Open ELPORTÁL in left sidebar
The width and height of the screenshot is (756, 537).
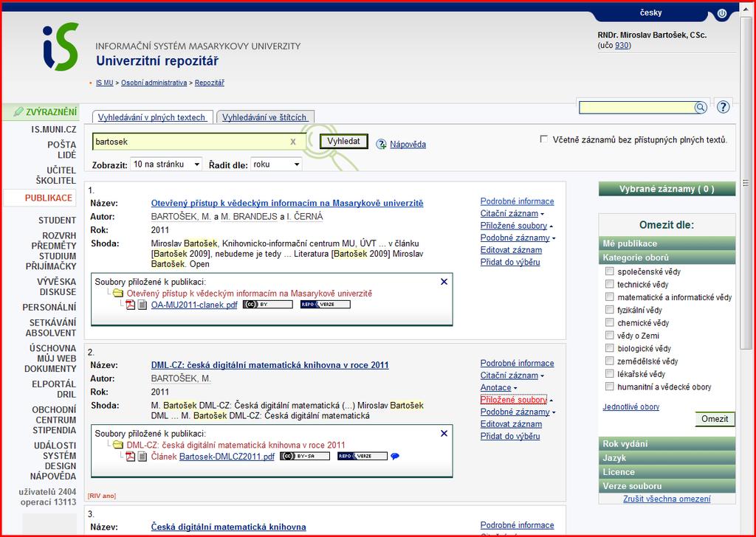54,384
